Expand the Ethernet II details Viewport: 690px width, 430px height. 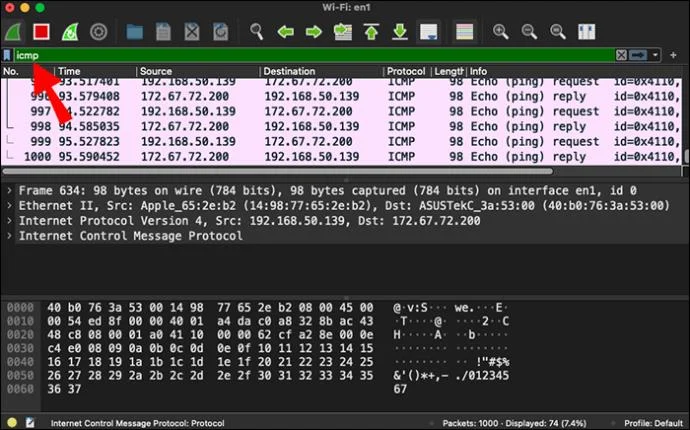click(x=9, y=206)
